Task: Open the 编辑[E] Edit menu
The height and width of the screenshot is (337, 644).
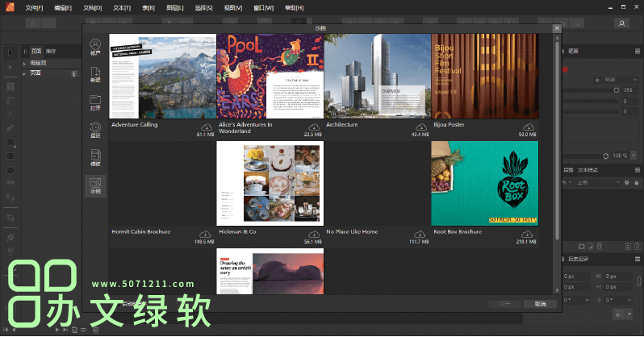Action: [x=63, y=8]
